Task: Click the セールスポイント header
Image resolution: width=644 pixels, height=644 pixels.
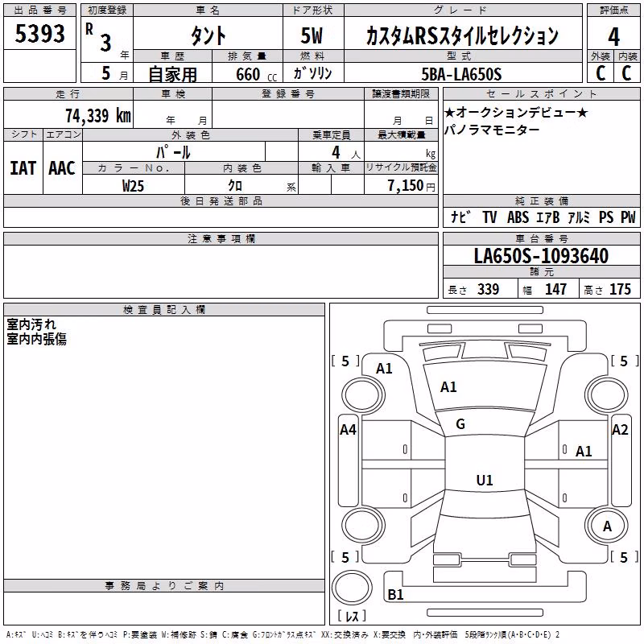Action: point(541,93)
